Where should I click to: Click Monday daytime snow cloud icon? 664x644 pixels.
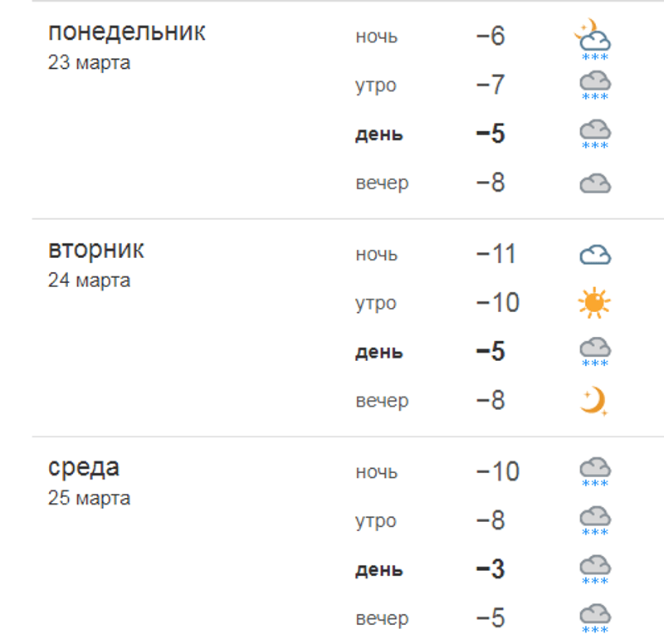click(x=595, y=134)
